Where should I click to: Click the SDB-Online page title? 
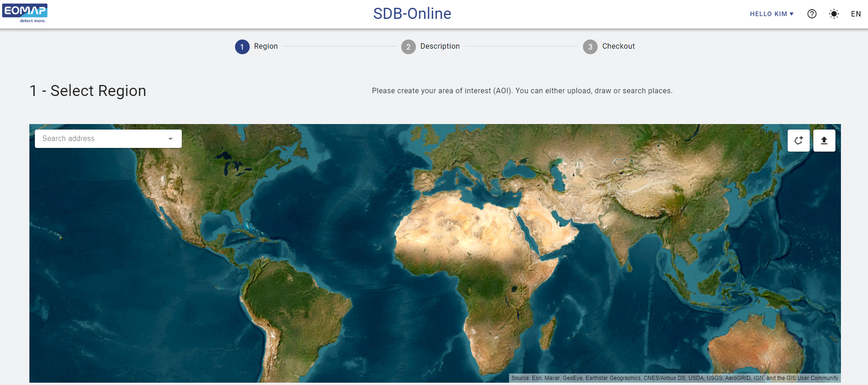[x=412, y=14]
